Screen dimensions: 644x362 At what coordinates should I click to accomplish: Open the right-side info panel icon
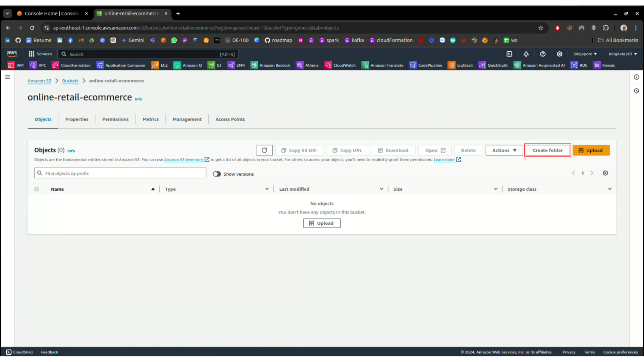(636, 77)
